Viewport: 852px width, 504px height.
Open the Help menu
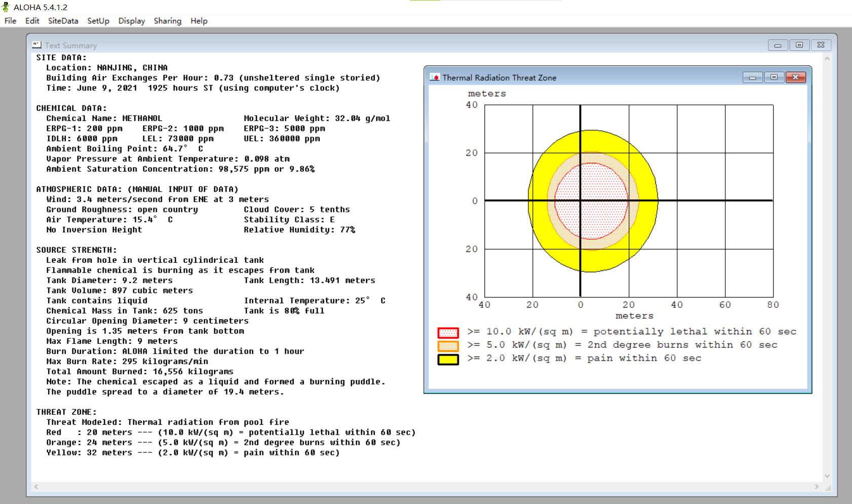tap(199, 21)
